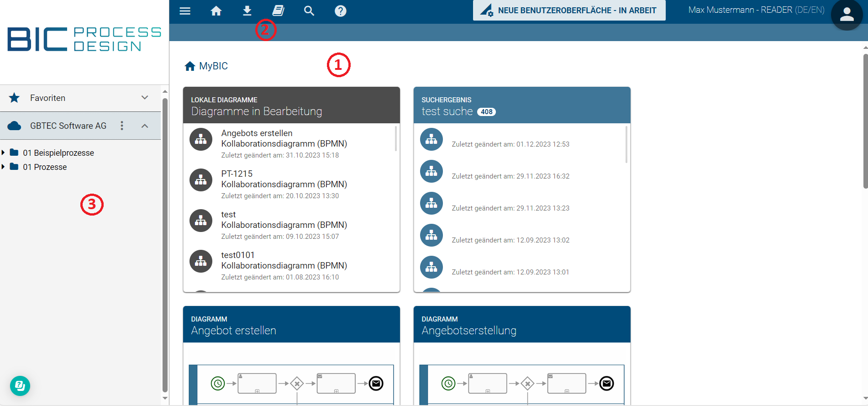Open GBTEC Software AG three-dot menu

pyautogui.click(x=122, y=126)
